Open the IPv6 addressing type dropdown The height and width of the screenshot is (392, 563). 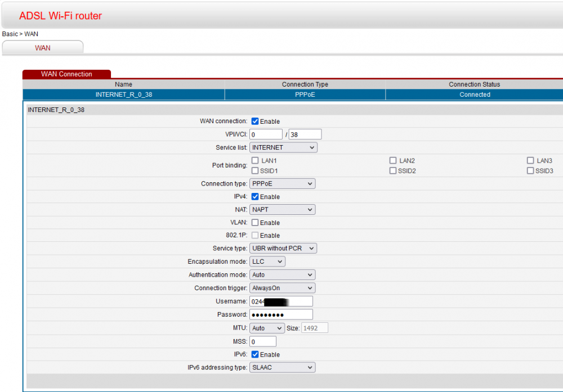point(282,367)
